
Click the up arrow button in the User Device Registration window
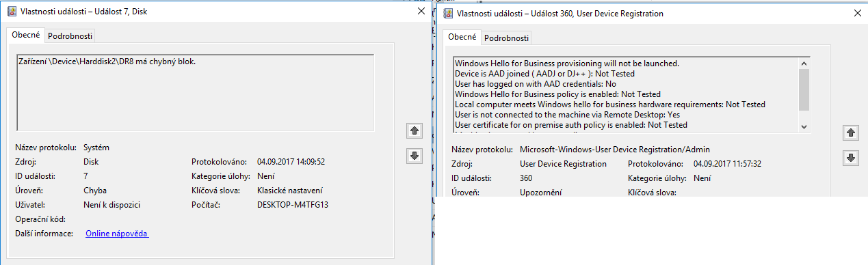click(850, 132)
